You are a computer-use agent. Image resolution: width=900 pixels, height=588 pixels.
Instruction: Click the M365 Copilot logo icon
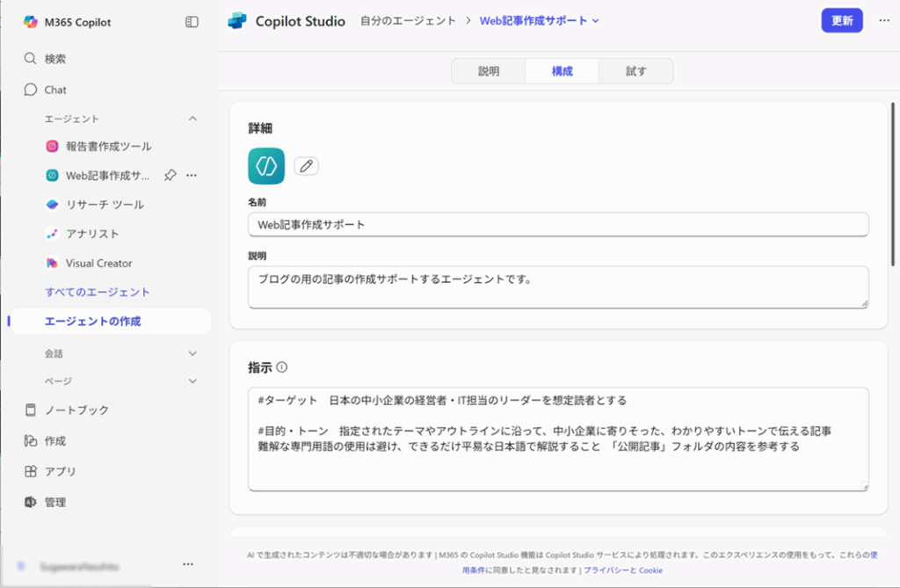[31, 22]
